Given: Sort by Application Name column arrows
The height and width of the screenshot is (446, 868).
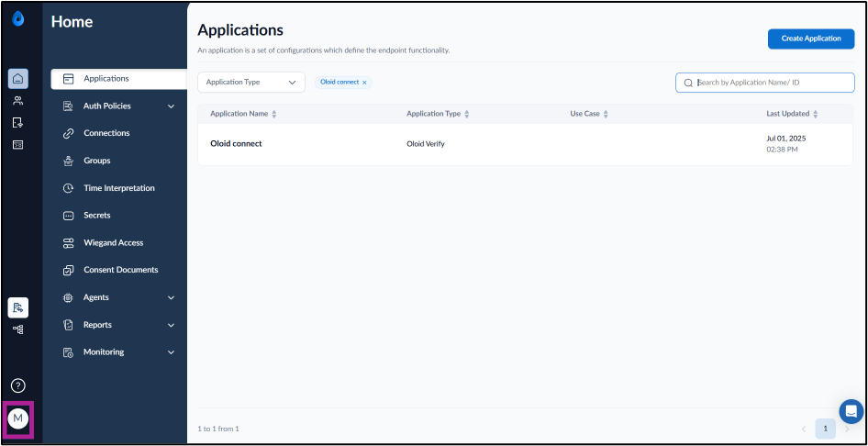Looking at the screenshot, I should tap(274, 114).
